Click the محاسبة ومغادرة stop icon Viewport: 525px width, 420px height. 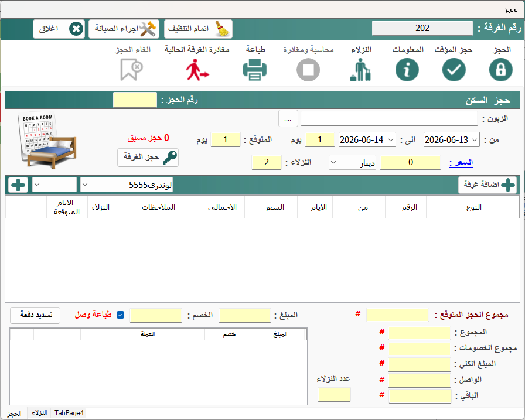(x=308, y=70)
